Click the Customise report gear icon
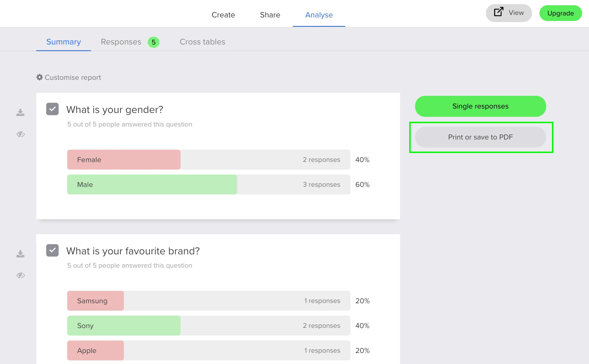The height and width of the screenshot is (364, 589). pyautogui.click(x=40, y=77)
